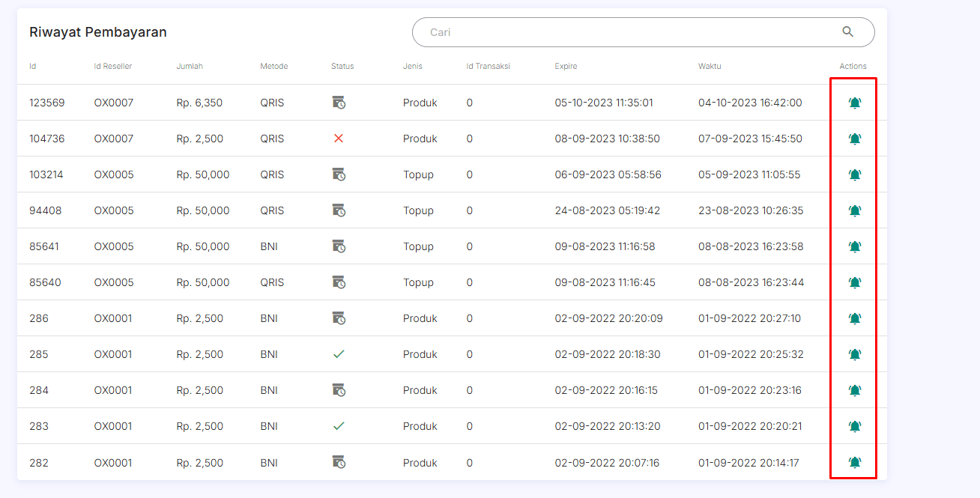
Task: Hit the bell icon in row 283
Action: point(854,426)
